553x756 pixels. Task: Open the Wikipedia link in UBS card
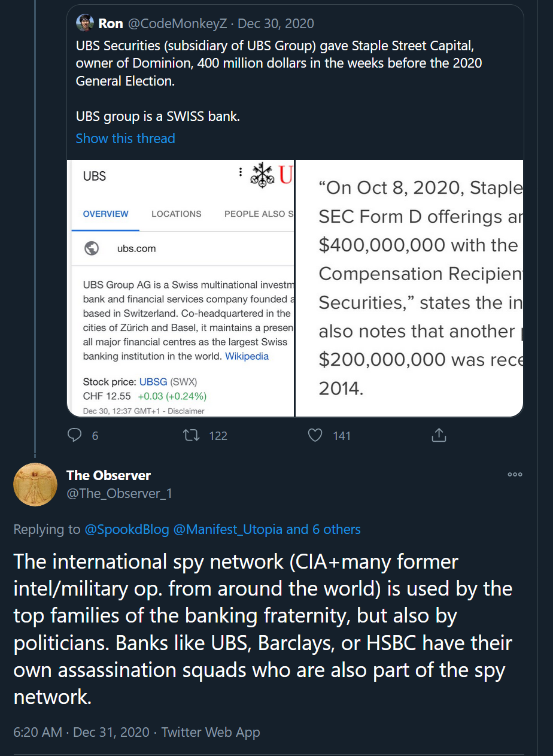tap(247, 356)
